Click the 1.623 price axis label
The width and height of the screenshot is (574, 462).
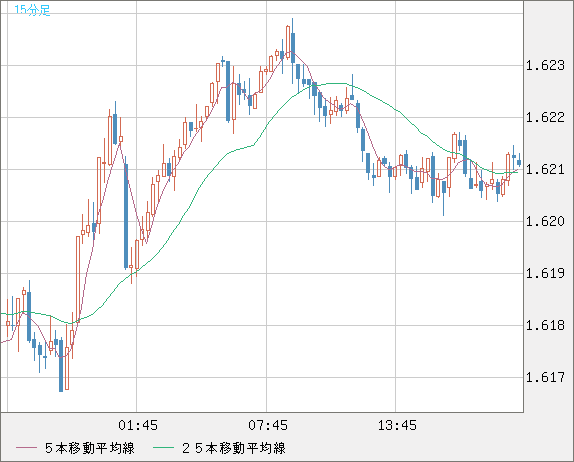[545, 66]
